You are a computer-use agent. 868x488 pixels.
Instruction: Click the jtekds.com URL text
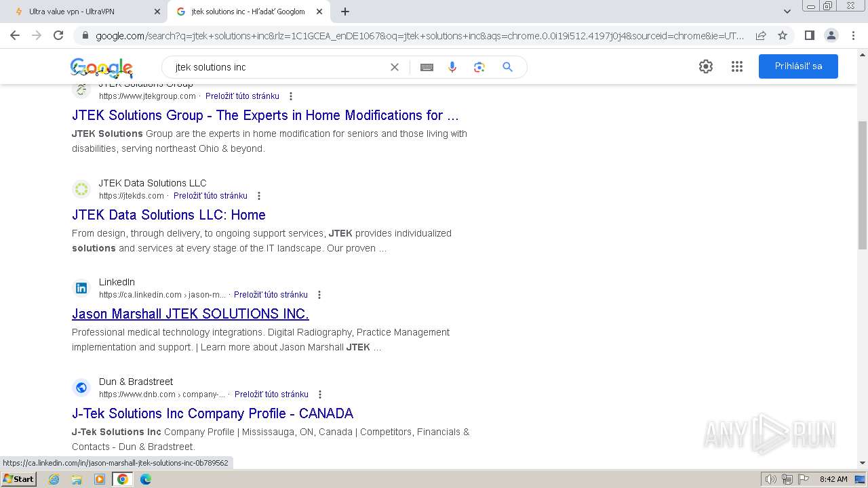point(132,196)
